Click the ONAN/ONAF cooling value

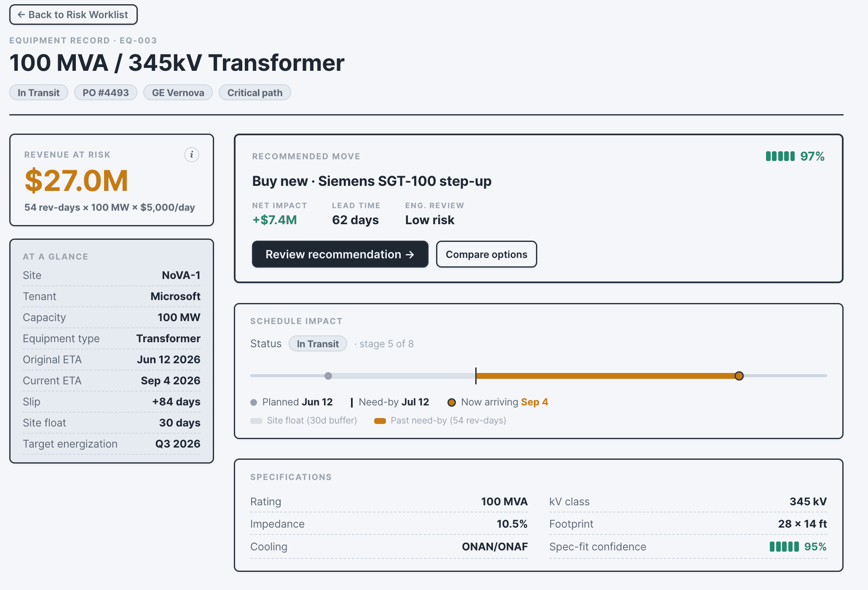pos(495,547)
